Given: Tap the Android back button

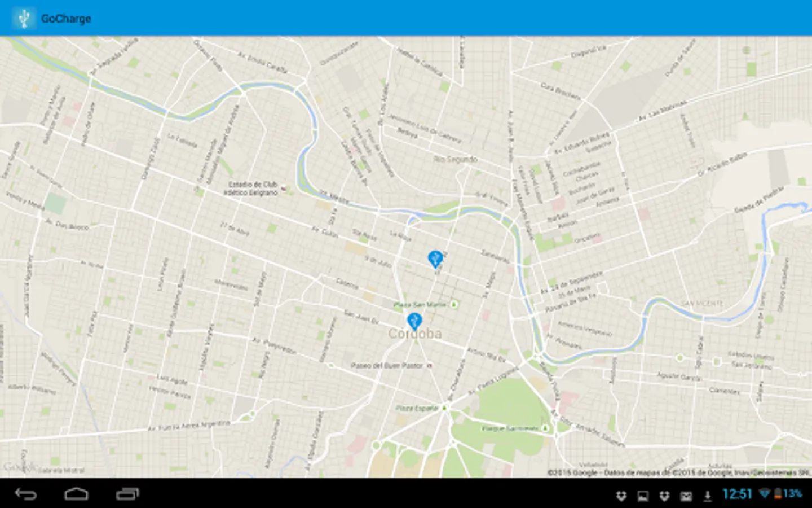Looking at the screenshot, I should (x=25, y=494).
